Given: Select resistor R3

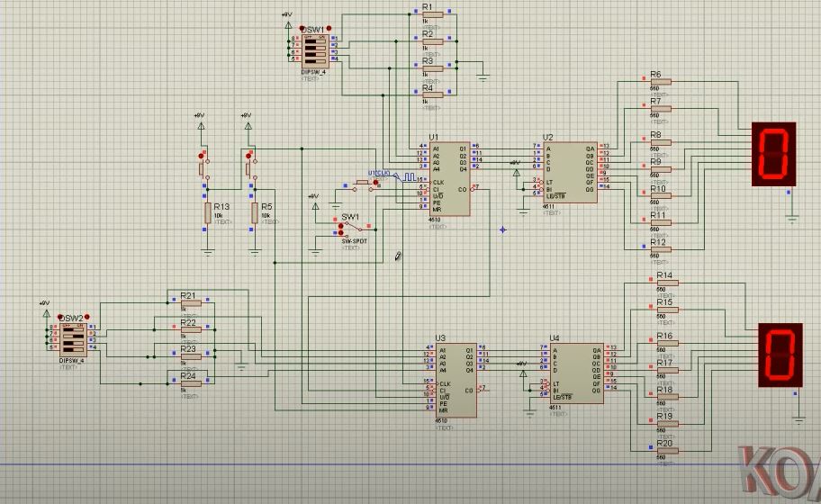Looking at the screenshot, I should coord(432,68).
